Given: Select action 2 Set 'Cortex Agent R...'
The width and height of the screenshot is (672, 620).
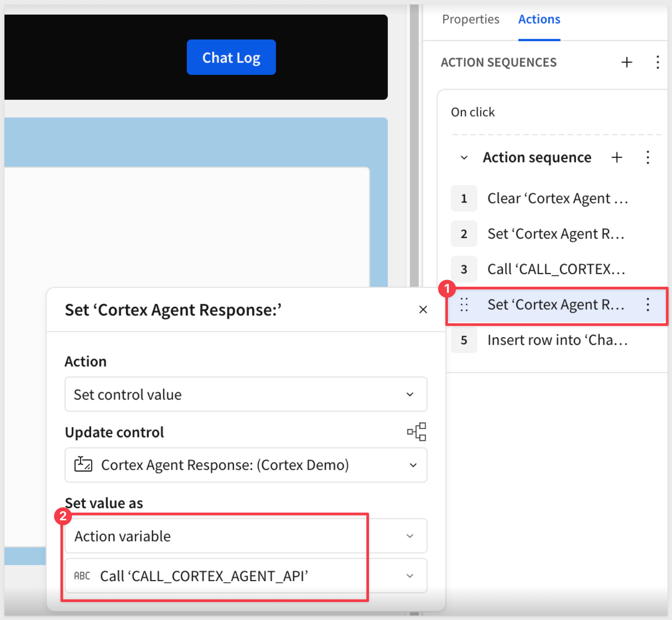Looking at the screenshot, I should [556, 234].
